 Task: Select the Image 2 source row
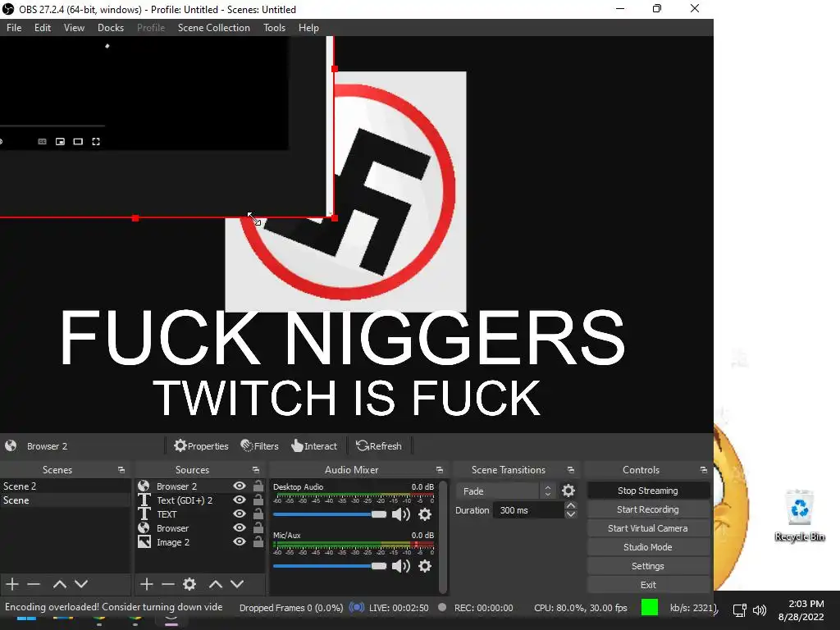(200, 542)
